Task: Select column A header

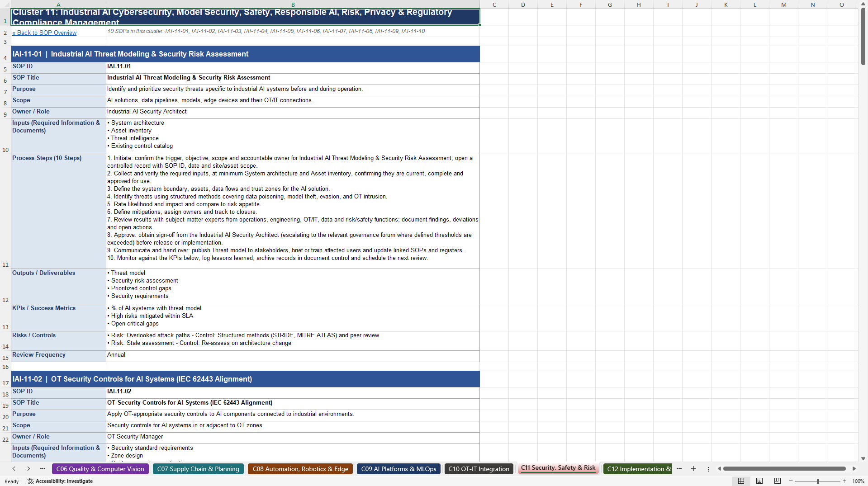Action: [58, 5]
